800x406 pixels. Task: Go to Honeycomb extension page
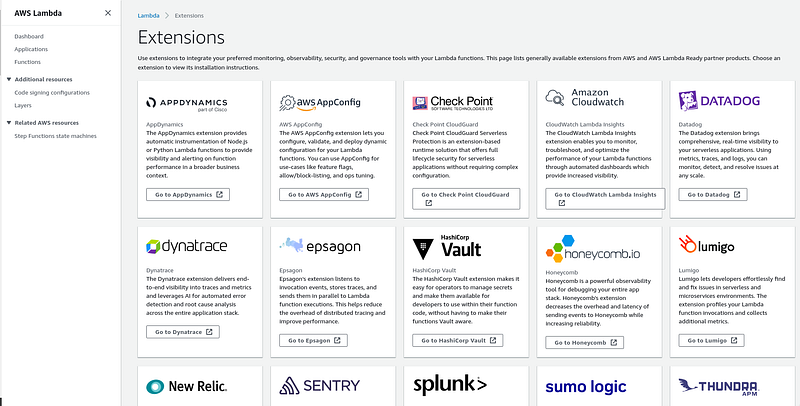point(584,343)
